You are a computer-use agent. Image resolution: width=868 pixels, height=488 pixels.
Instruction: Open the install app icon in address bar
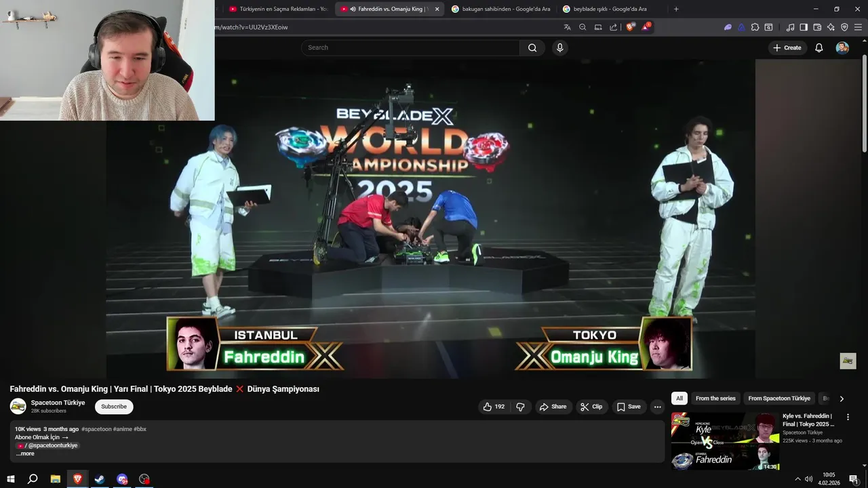tap(598, 27)
